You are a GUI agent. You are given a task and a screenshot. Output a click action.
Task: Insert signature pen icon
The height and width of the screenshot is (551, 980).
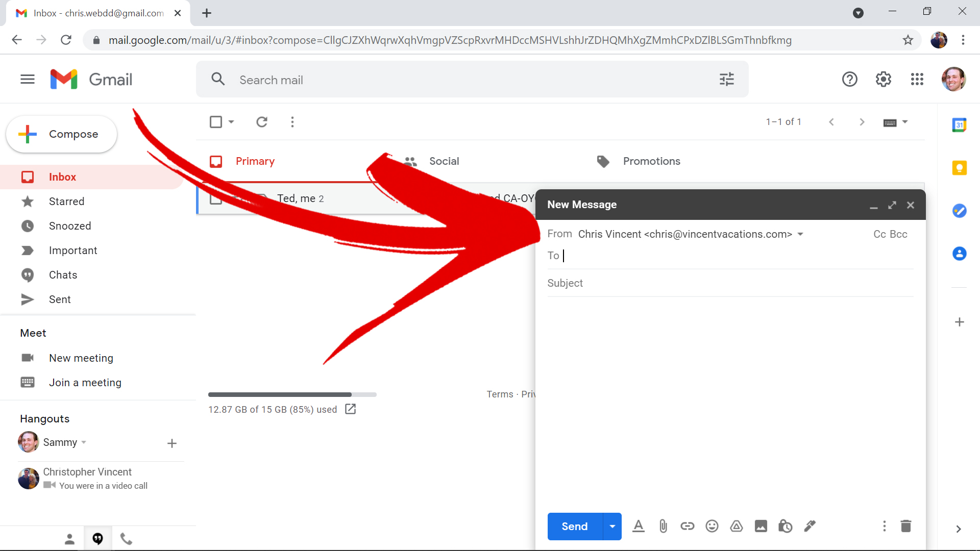tap(810, 526)
